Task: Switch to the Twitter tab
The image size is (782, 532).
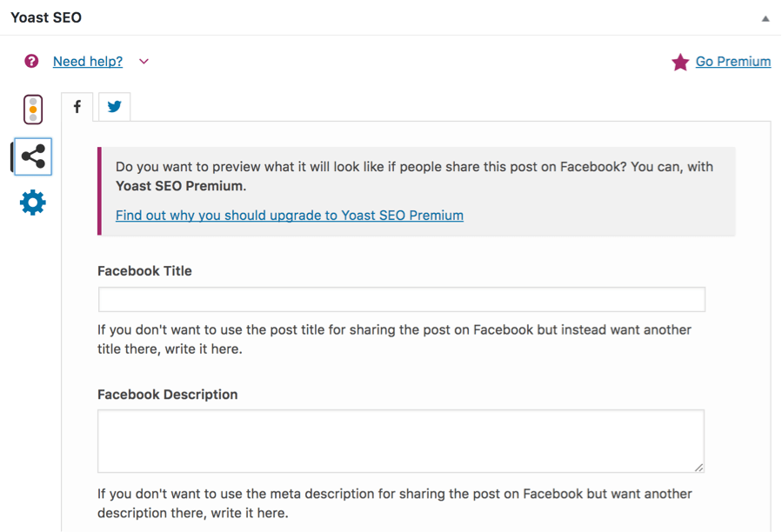Action: point(114,107)
